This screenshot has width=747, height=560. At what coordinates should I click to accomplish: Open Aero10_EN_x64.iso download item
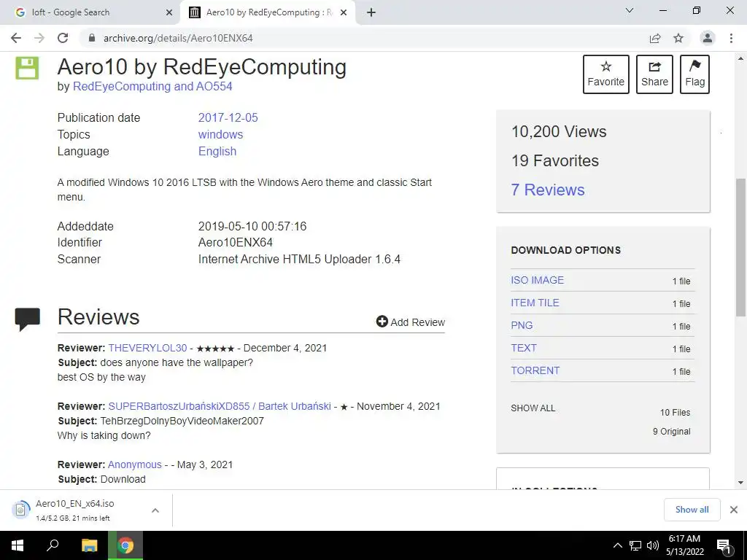pos(75,510)
